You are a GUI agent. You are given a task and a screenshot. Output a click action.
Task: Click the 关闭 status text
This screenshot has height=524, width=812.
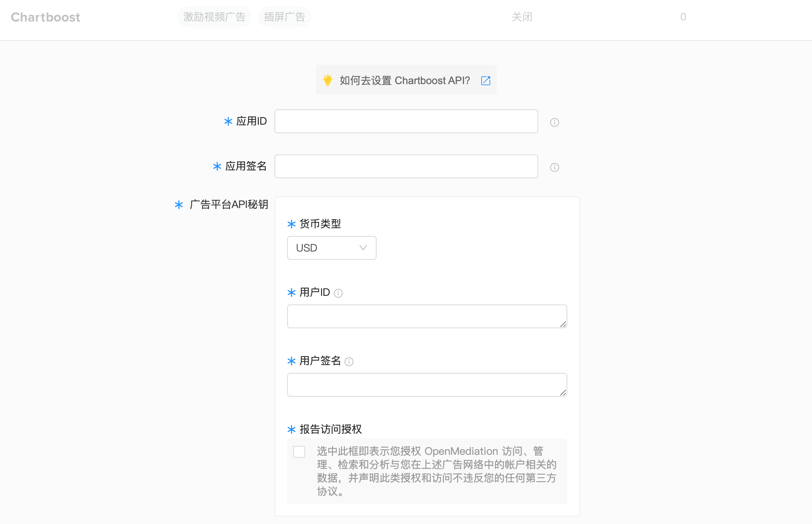522,17
